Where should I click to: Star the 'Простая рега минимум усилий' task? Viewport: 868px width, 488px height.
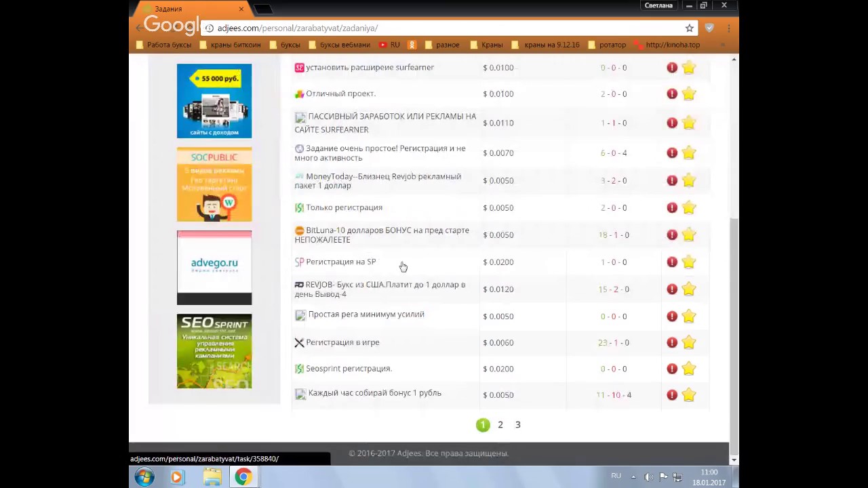(689, 316)
